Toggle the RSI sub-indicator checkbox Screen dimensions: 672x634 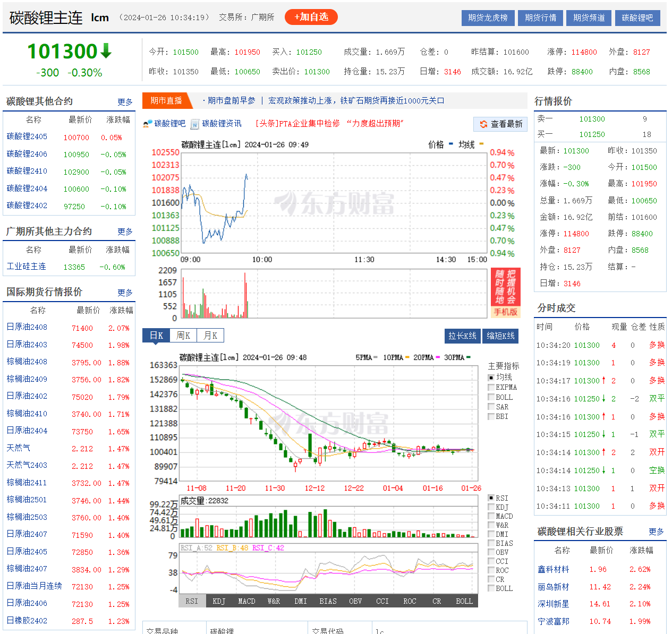491,498
